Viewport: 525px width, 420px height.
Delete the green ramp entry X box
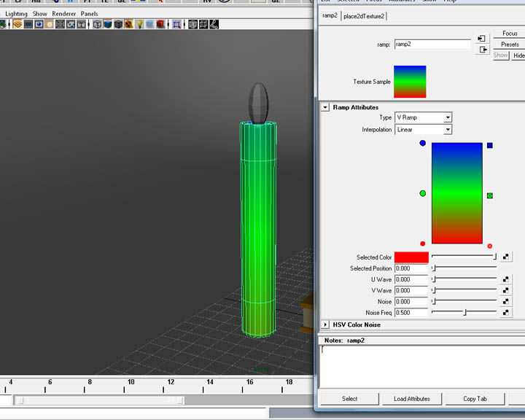[490, 195]
